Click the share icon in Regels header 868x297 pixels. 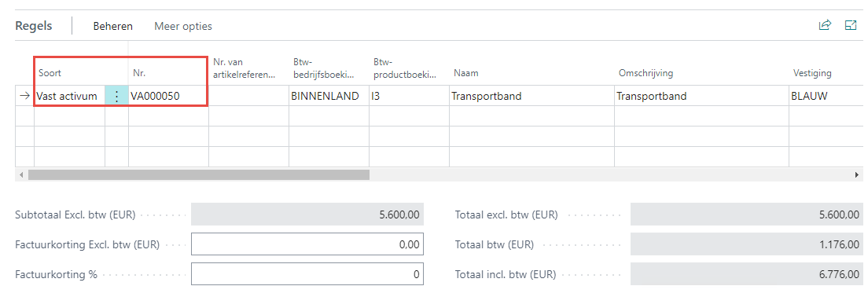point(825,25)
